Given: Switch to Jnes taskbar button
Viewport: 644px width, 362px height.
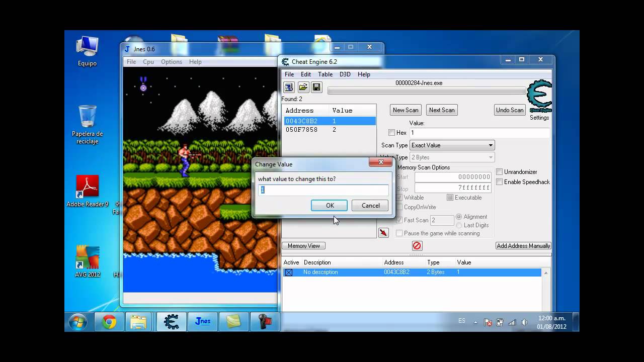Looking at the screenshot, I should click(x=203, y=322).
